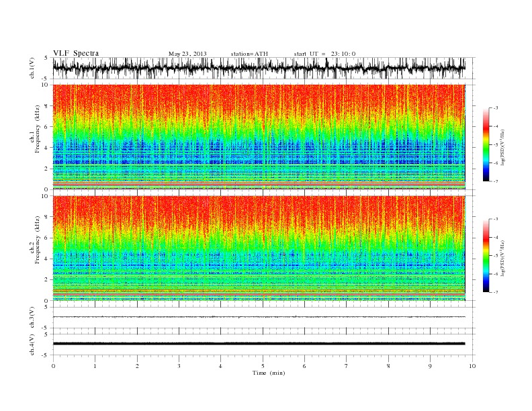Click the start UT = 23:10:0 text
The width and height of the screenshot is (532, 411).
(324, 54)
